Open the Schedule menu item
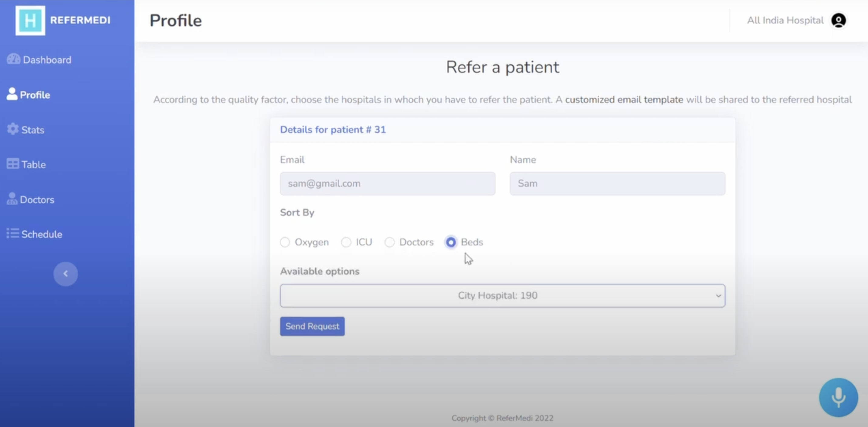This screenshot has width=868, height=427. pos(42,234)
